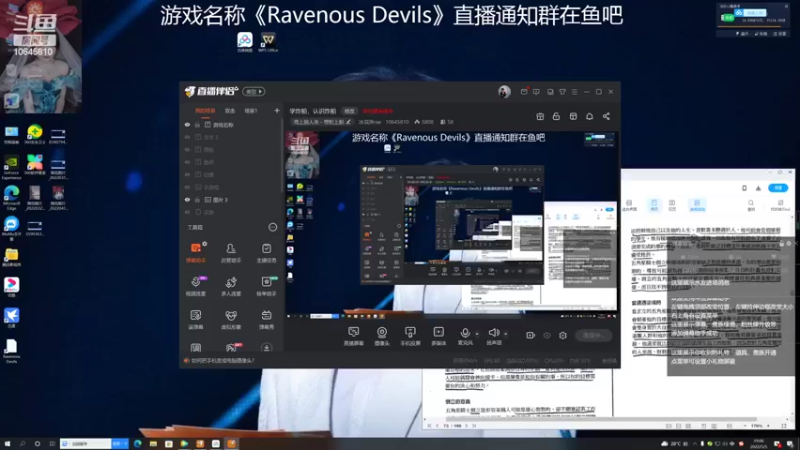The image size is (800, 450).
Task: Click the user avatar in title bar
Action: click(504, 92)
